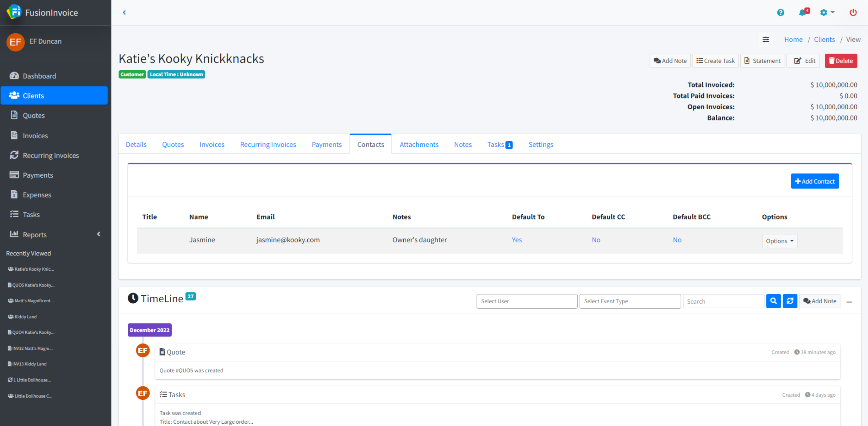Viewport: 868px width, 426px height.
Task: Open the notifications bell icon
Action: click(x=803, y=13)
